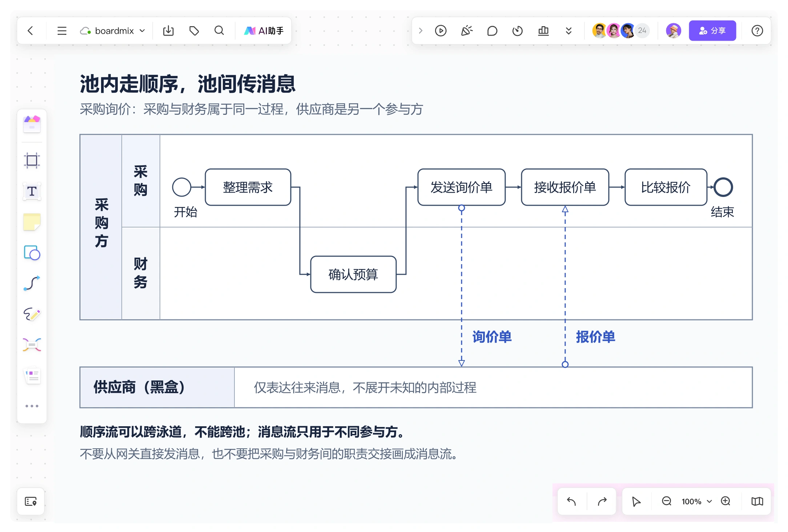Open the templates library tool
The height and width of the screenshot is (532, 788).
(32, 124)
